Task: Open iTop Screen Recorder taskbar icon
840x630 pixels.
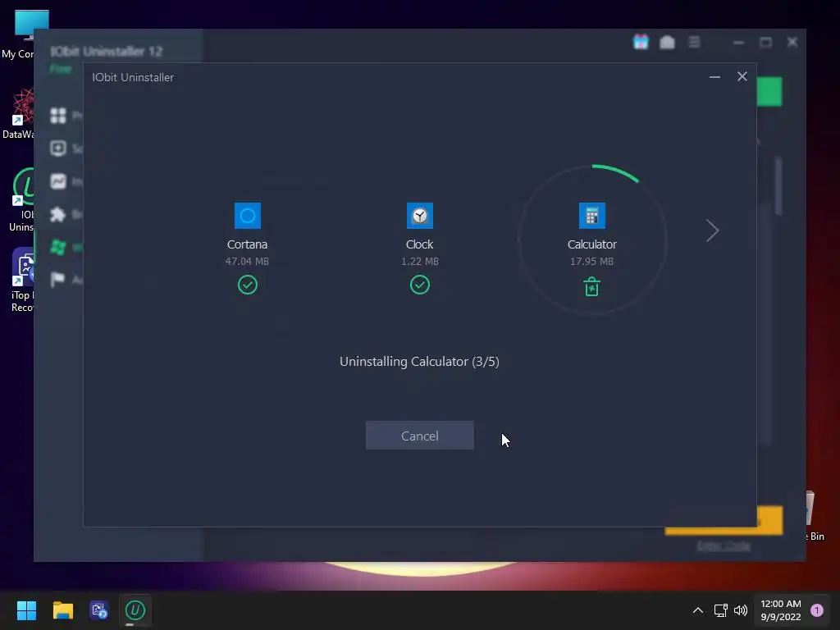Action: (x=99, y=610)
